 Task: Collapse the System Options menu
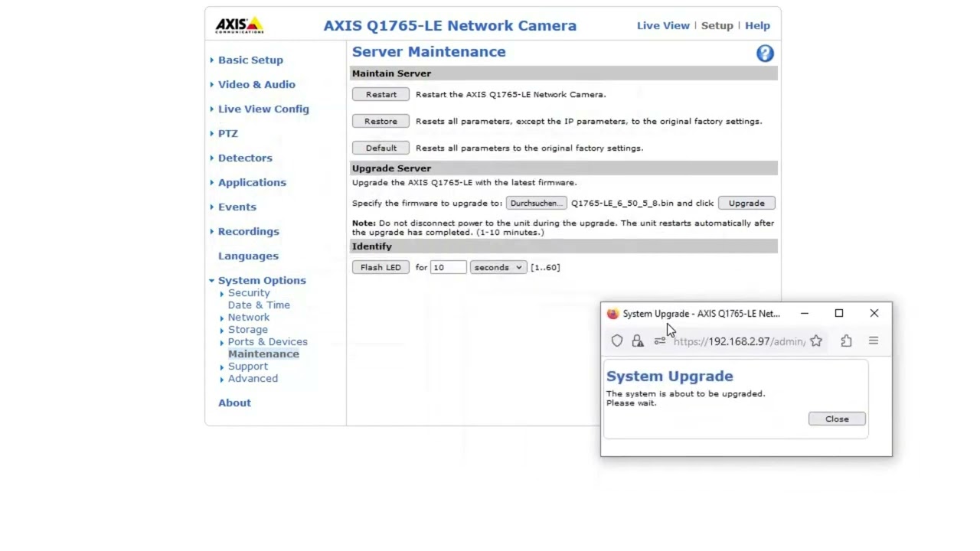coord(262,280)
